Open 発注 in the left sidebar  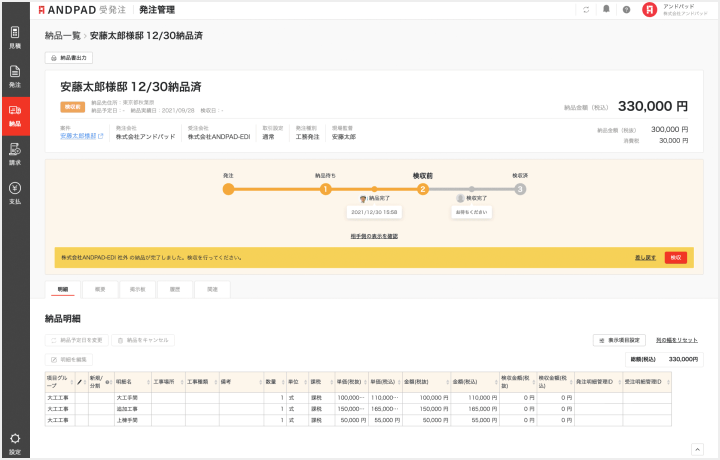coord(14,76)
